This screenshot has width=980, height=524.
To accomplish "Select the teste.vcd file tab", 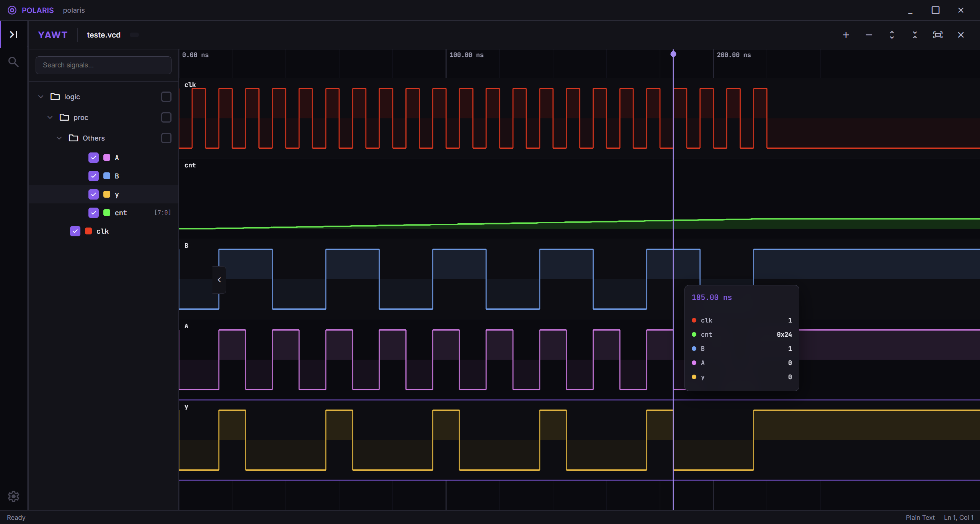I will click(104, 35).
